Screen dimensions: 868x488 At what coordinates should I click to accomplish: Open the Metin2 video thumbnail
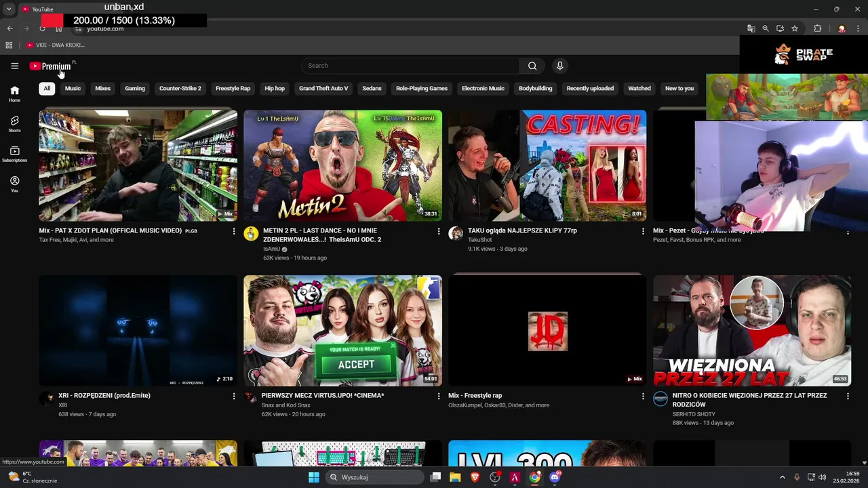pyautogui.click(x=342, y=166)
